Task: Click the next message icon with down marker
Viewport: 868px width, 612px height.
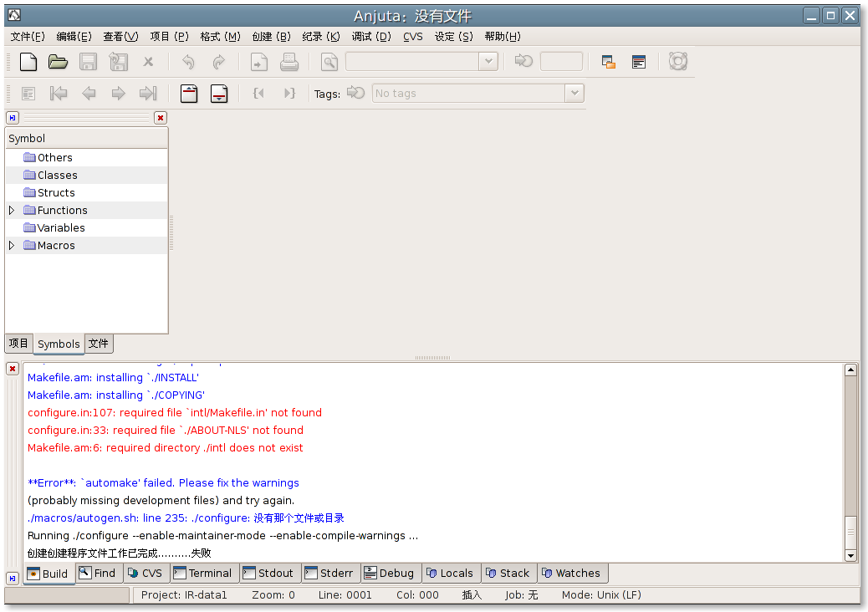Action: click(219, 94)
